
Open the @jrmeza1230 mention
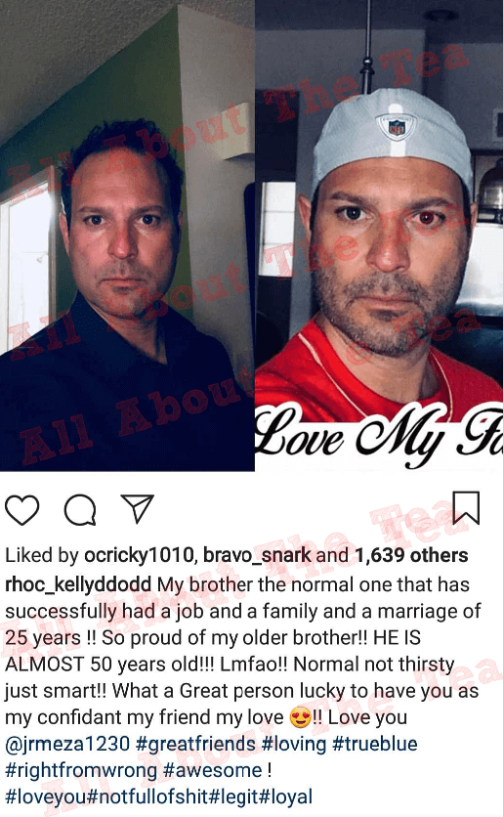point(67,744)
